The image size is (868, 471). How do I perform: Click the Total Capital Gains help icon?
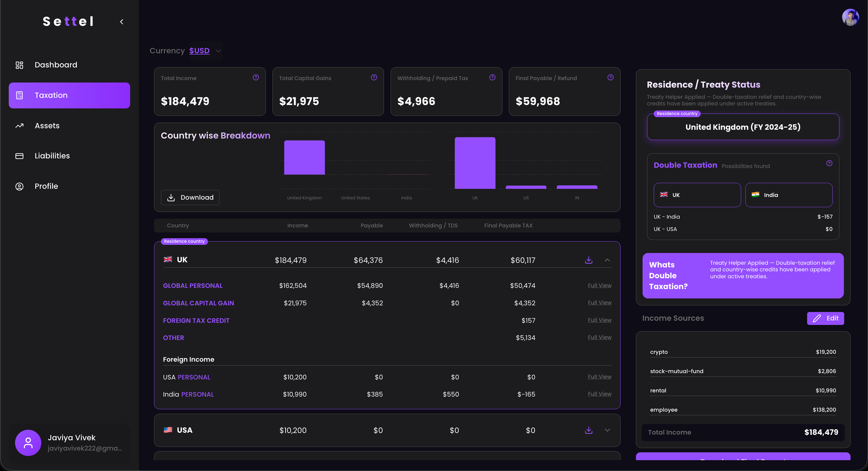point(374,77)
